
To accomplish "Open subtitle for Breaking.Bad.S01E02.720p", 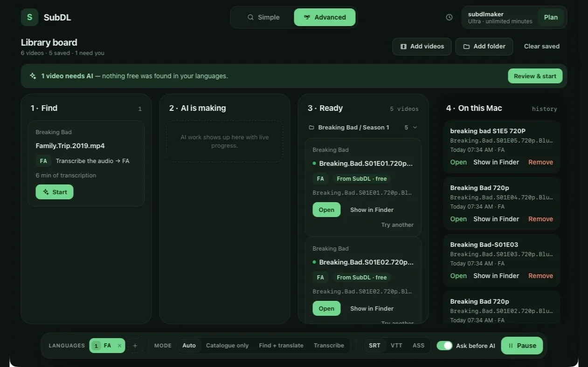I will (x=326, y=308).
